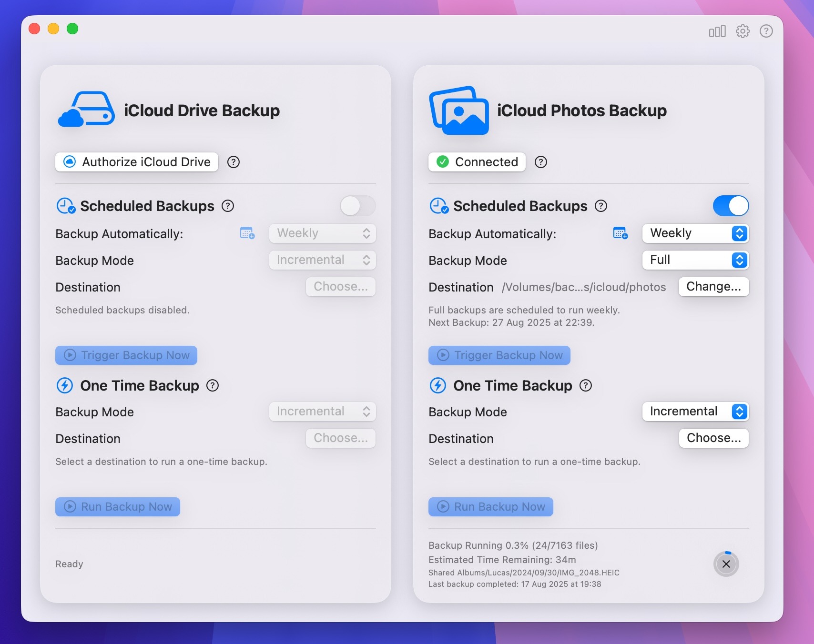The height and width of the screenshot is (644, 814).
Task: Click 'Next Backup: 27 Aug 2025 at 22:39' text
Action: click(511, 322)
